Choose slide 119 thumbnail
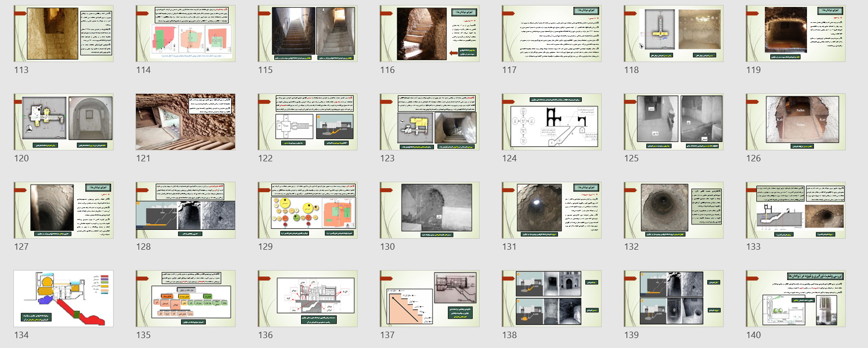This screenshot has width=868, height=348. (796, 34)
